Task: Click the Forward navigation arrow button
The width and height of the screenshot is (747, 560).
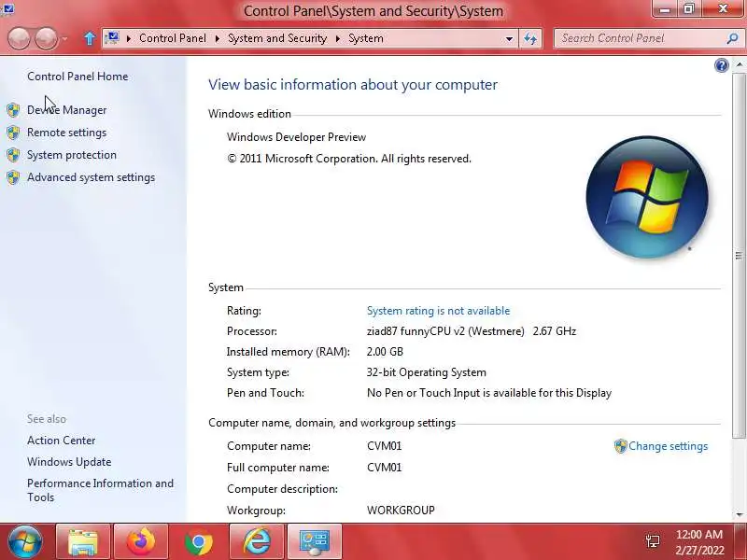Action: click(46, 38)
